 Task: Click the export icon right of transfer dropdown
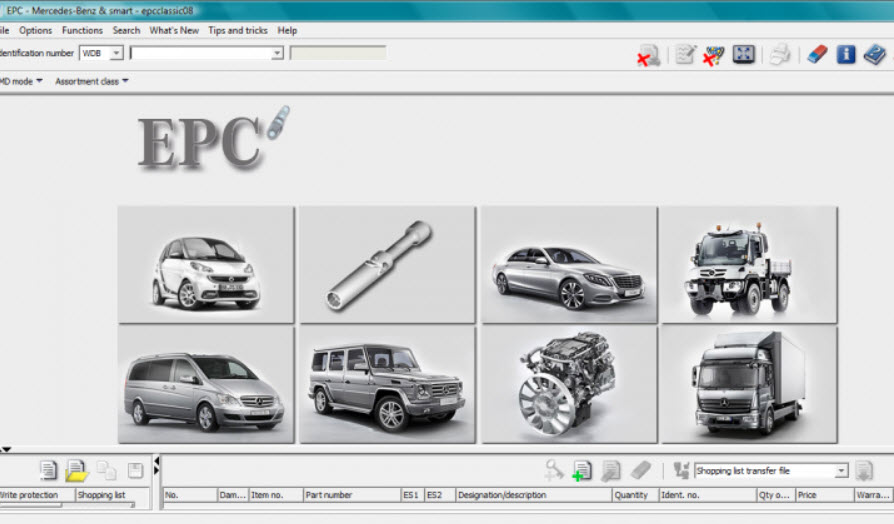pos(864,471)
